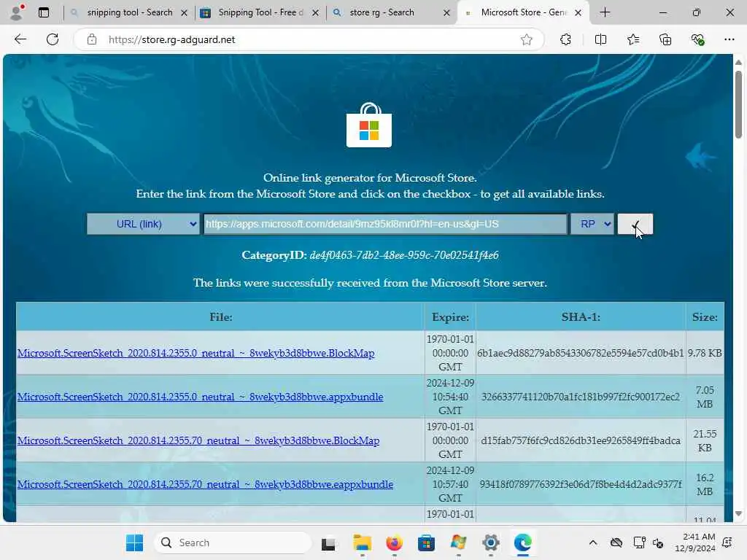The image size is (747, 560).
Task: Click SHA-1 hash d15fab757f6fc9cd826db31ee9265849ff4badca
Action: pos(580,440)
